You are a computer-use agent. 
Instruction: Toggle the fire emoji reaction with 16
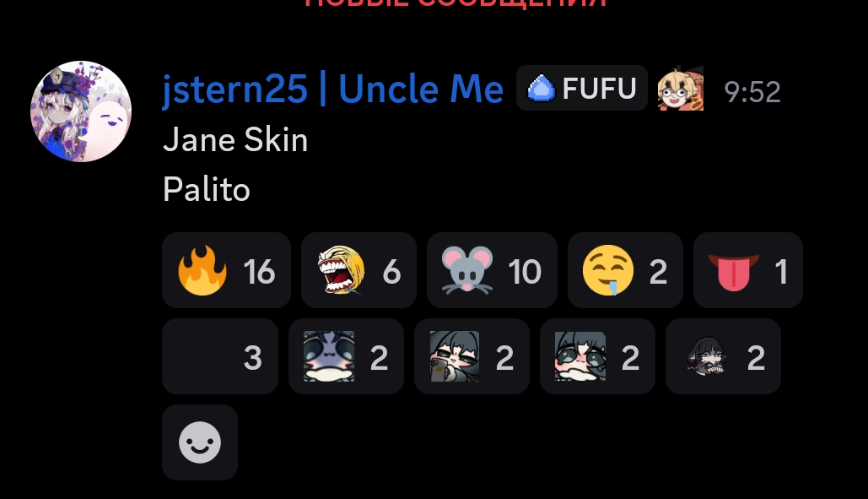(x=226, y=270)
